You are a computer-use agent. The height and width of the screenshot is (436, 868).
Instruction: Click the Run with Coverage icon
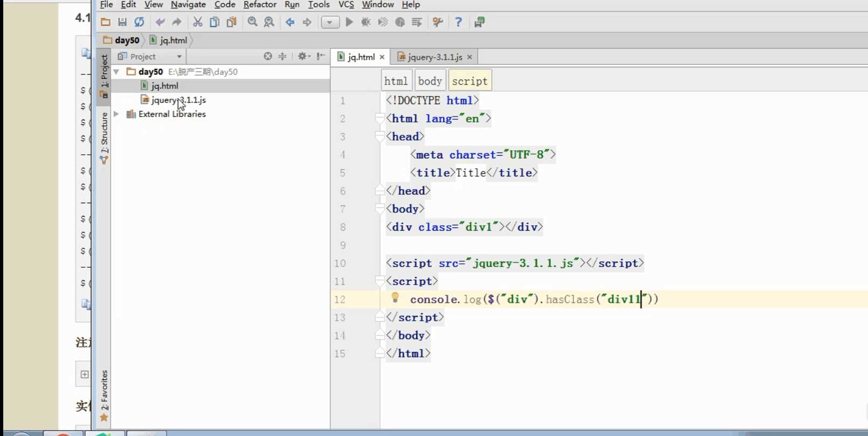(383, 22)
